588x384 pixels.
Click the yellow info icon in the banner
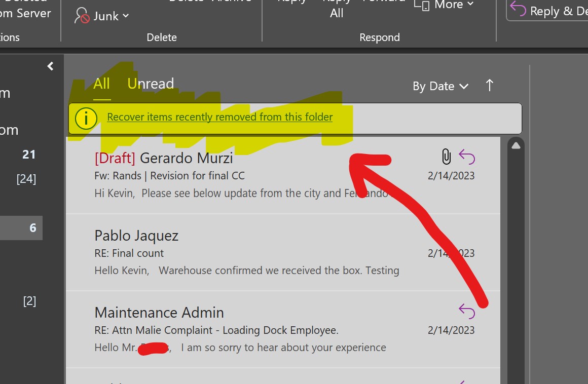(x=86, y=119)
